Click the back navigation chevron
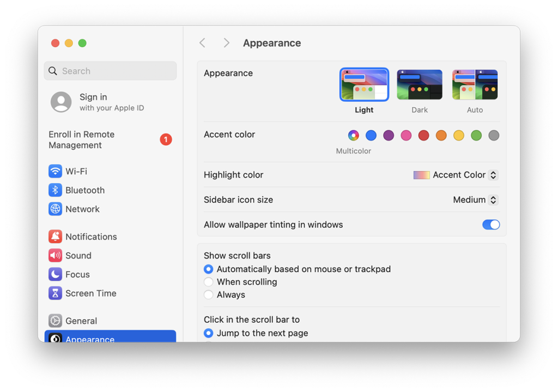558x392 pixels. tap(202, 42)
